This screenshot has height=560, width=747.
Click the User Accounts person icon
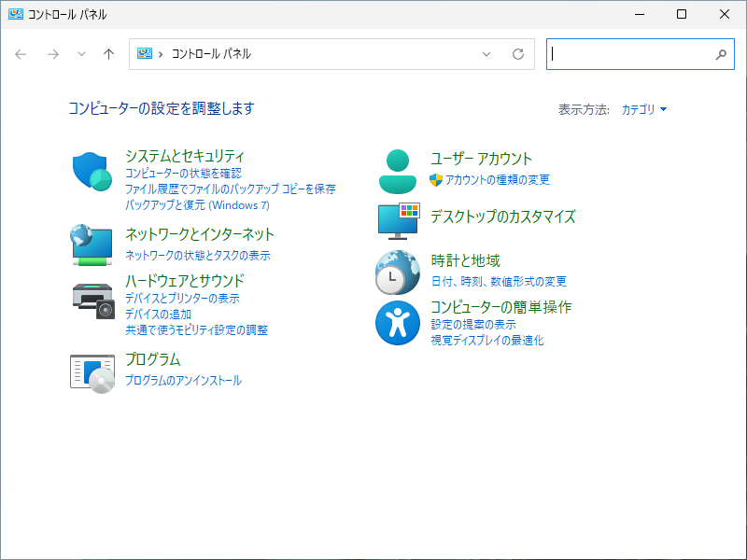pyautogui.click(x=399, y=170)
